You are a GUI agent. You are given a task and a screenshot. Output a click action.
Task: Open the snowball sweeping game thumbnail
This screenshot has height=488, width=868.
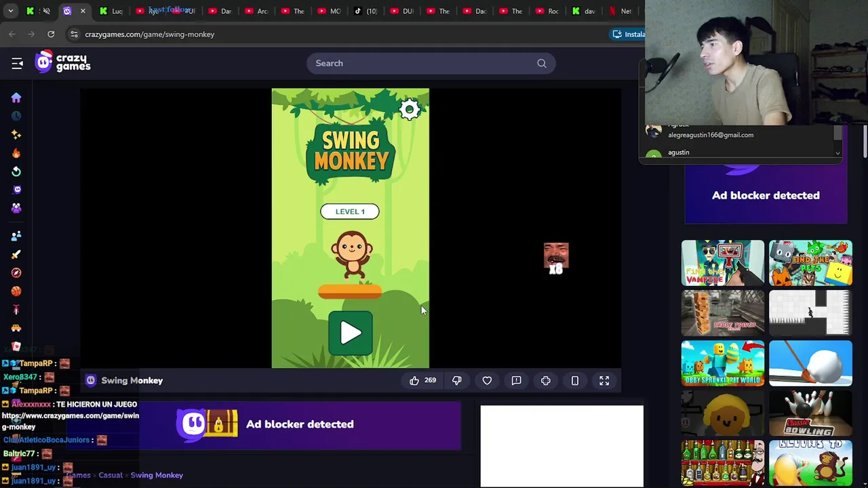click(810, 363)
